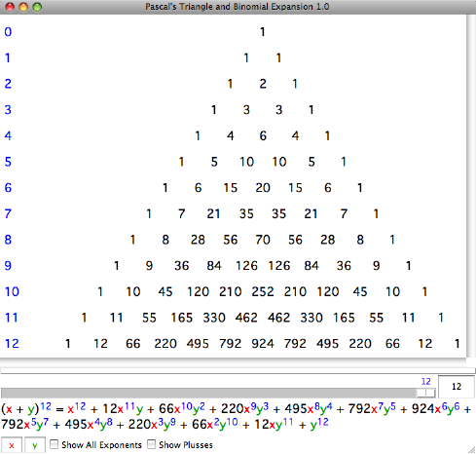Click the 70 in row 8
476x454 pixels.
[x=263, y=240]
